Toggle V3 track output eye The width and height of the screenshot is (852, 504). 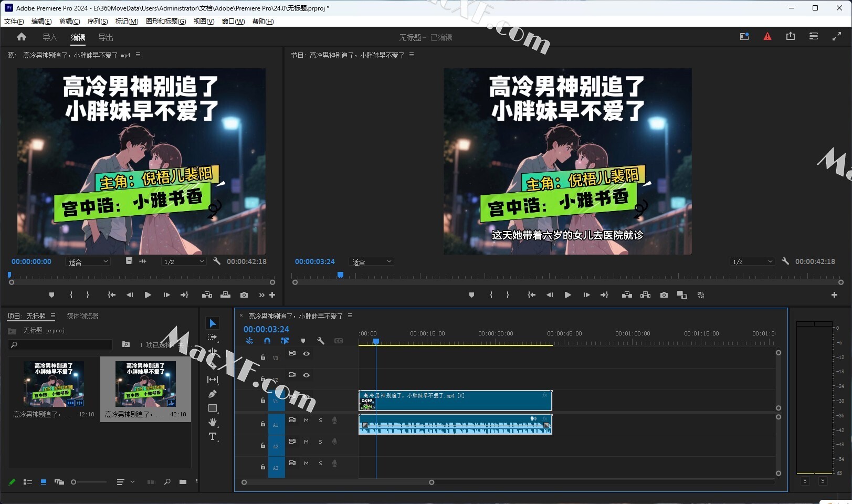click(x=307, y=353)
